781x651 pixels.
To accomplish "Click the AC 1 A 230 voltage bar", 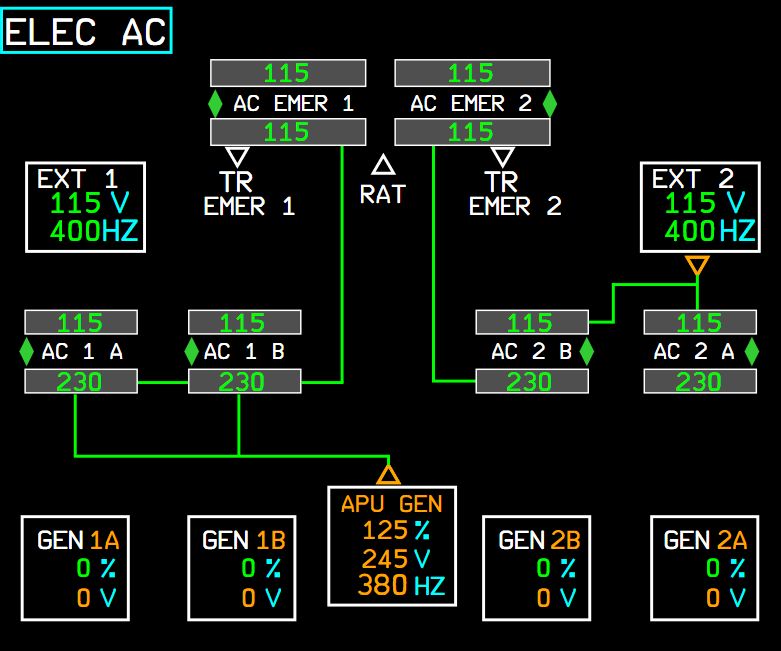I will point(80,381).
